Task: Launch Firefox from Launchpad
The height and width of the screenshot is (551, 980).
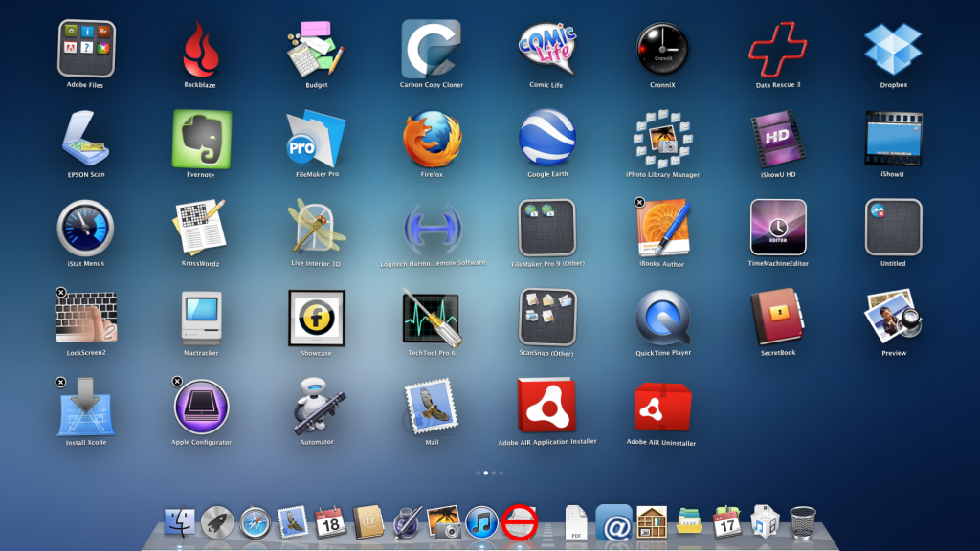Action: tap(433, 140)
